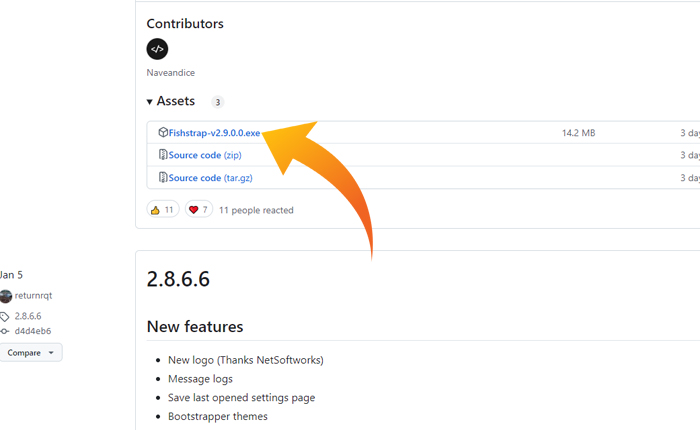The width and height of the screenshot is (700, 430).
Task: Collapse the Assets section
Action: tap(150, 102)
